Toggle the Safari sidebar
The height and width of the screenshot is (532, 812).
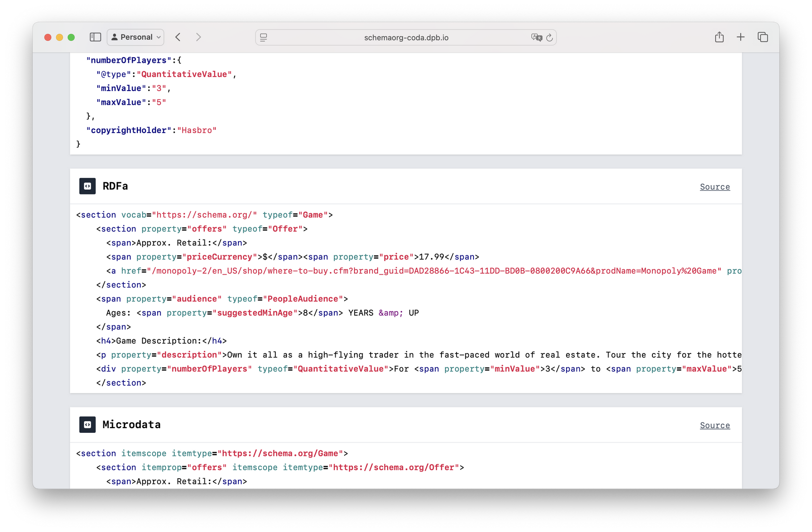[95, 37]
